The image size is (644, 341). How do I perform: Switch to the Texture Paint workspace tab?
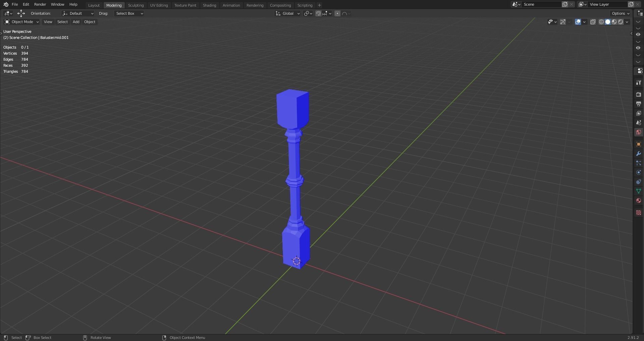[x=185, y=5]
